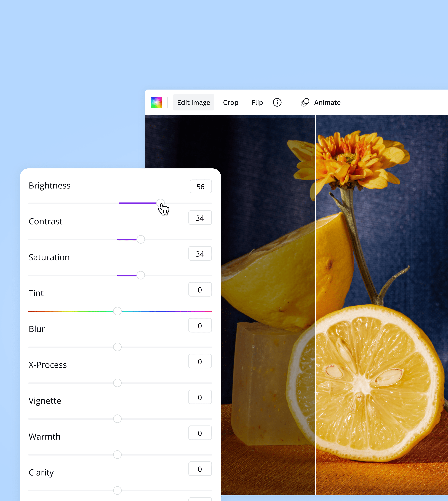Viewport: 448px width, 501px height.
Task: Select the Tint value field showing 0
Action: click(x=200, y=289)
